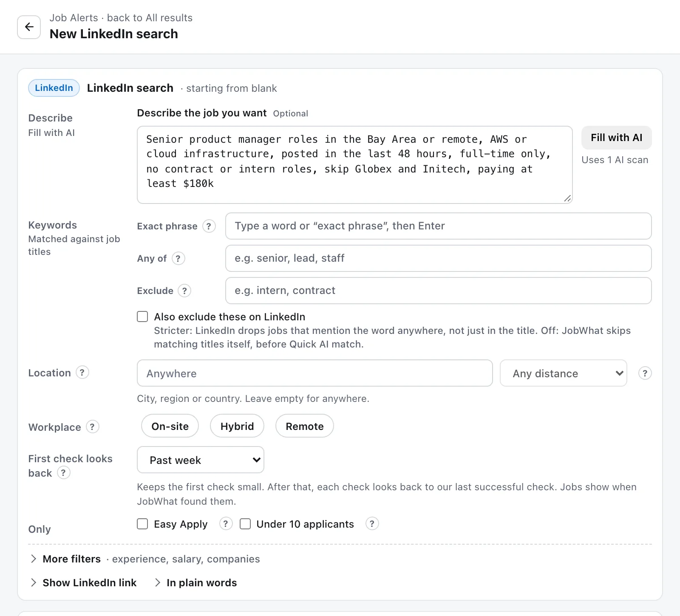The height and width of the screenshot is (616, 680).
Task: Open the Location label help icon
Action: tap(82, 373)
